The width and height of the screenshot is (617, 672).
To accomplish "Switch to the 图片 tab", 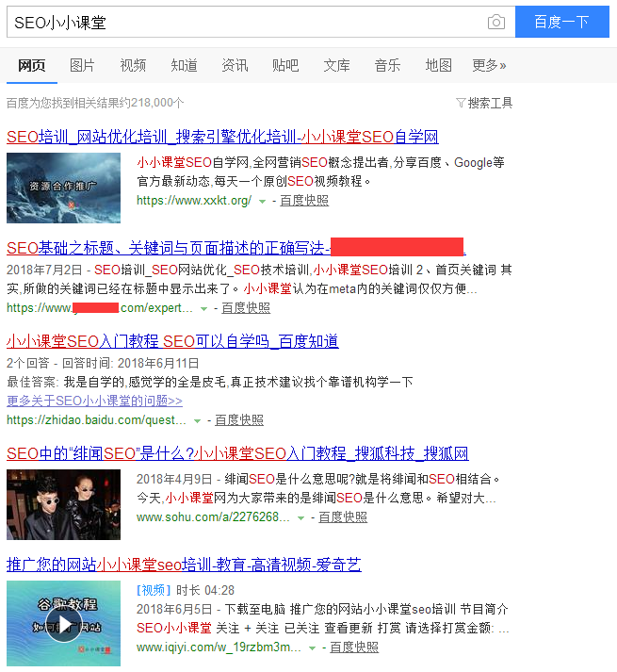I will [82, 66].
